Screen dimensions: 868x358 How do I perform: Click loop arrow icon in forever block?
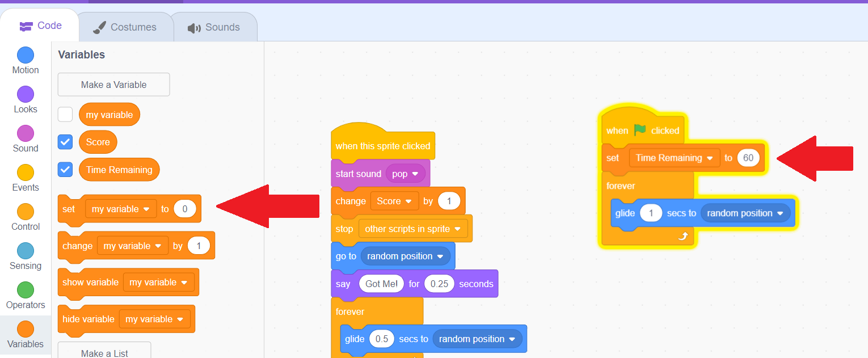pyautogui.click(x=684, y=236)
